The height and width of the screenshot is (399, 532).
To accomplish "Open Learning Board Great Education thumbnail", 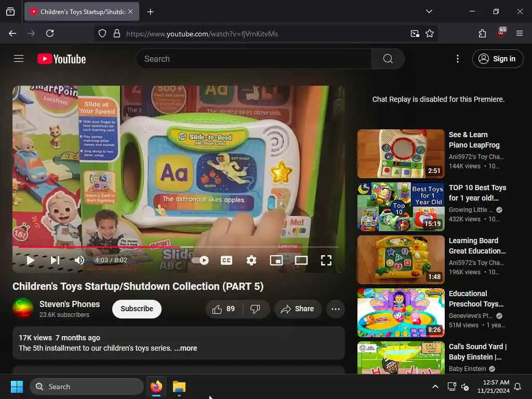I will (401, 260).
